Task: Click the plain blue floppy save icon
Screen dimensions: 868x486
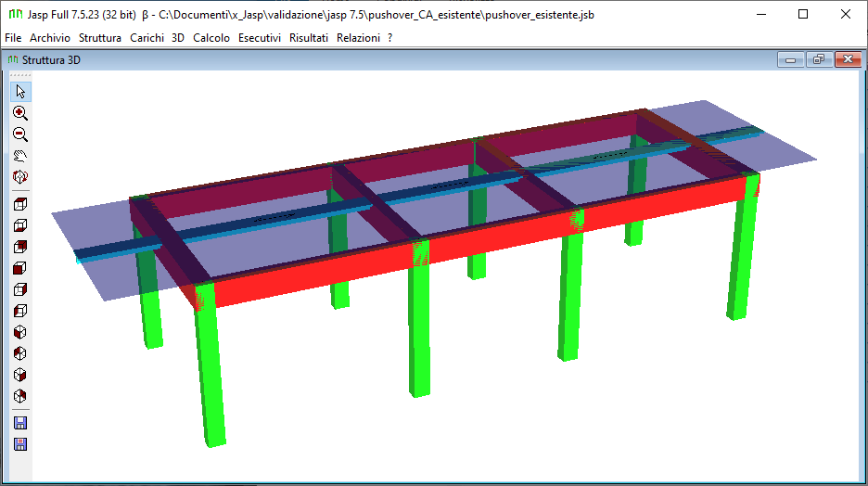Action: [20, 424]
